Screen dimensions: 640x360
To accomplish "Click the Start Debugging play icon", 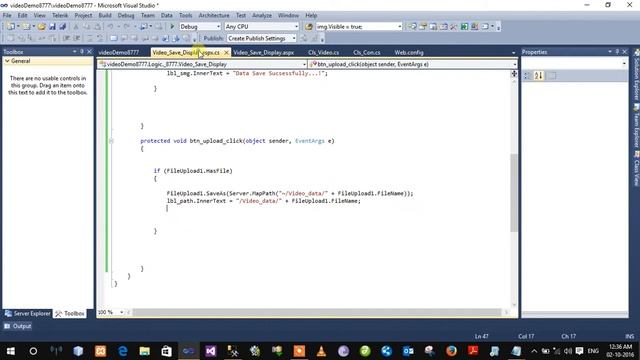I will (x=172, y=27).
